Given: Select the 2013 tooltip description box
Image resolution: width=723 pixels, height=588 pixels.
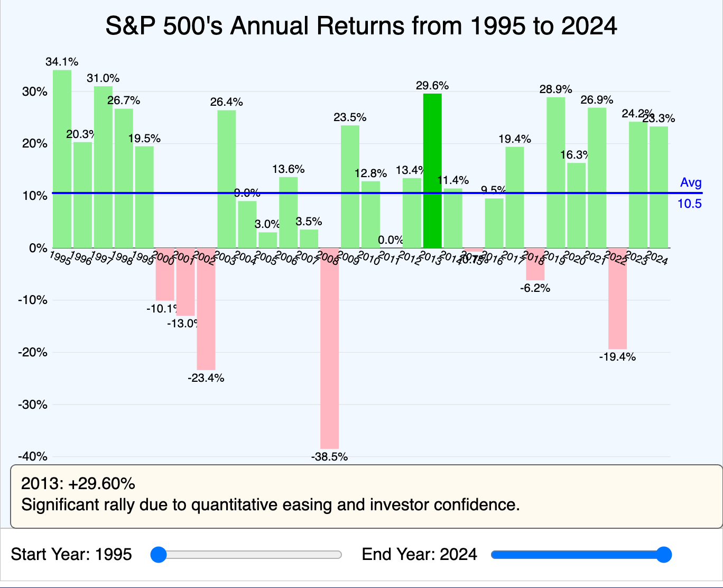Looking at the screenshot, I should (x=361, y=494).
